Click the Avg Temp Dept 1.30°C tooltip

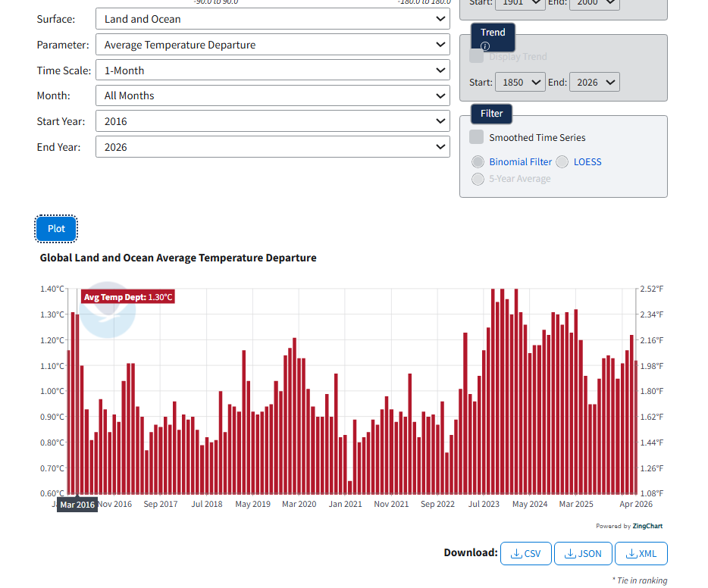click(128, 297)
